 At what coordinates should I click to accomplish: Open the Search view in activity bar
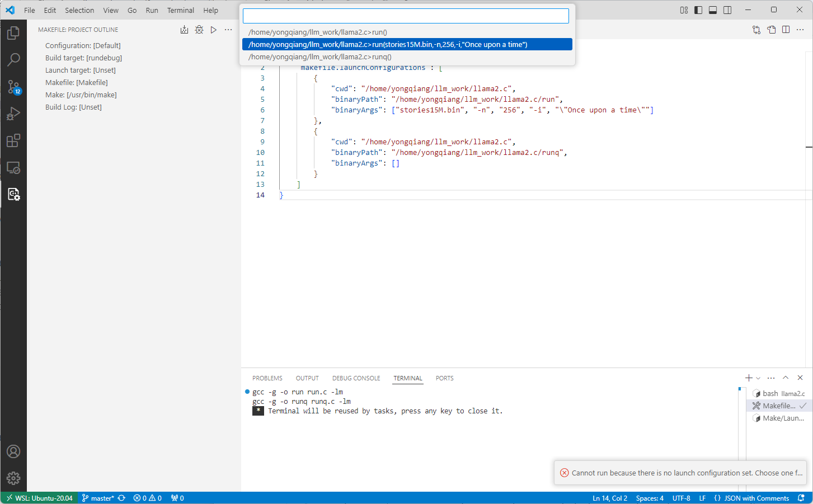click(13, 59)
